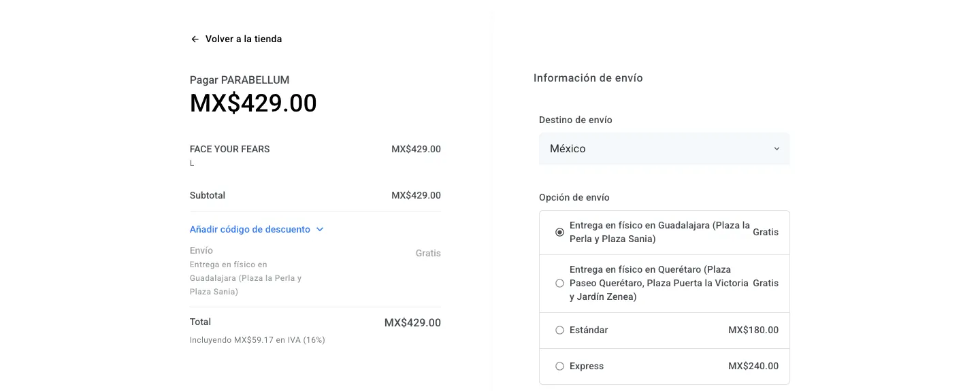The height and width of the screenshot is (391, 980).
Task: Select the Querétaro pickup radio button
Action: click(x=559, y=284)
